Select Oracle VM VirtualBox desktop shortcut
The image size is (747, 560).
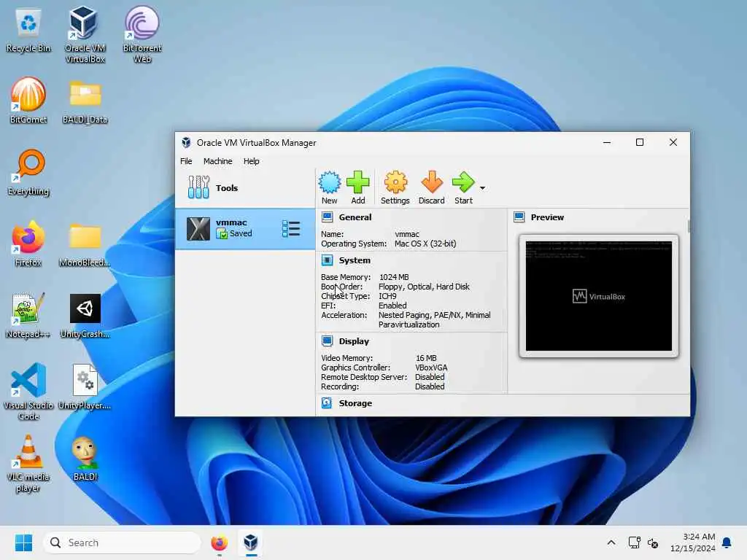[x=85, y=34]
